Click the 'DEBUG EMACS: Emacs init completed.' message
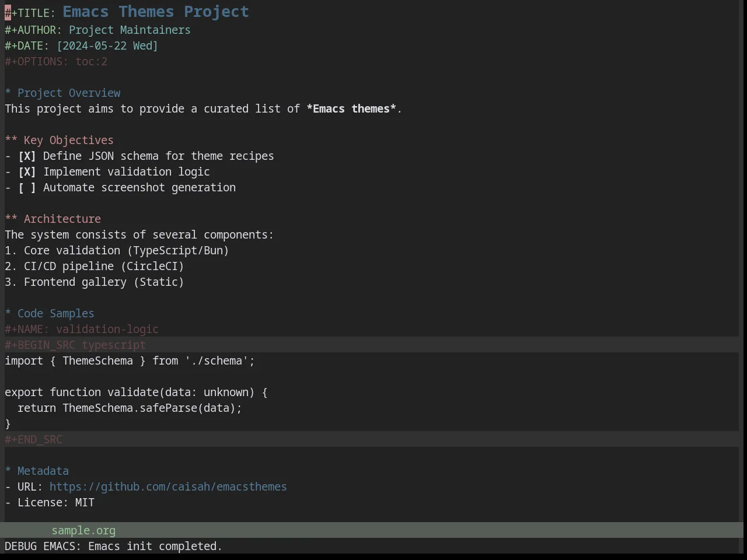This screenshot has height=560, width=747. (114, 546)
